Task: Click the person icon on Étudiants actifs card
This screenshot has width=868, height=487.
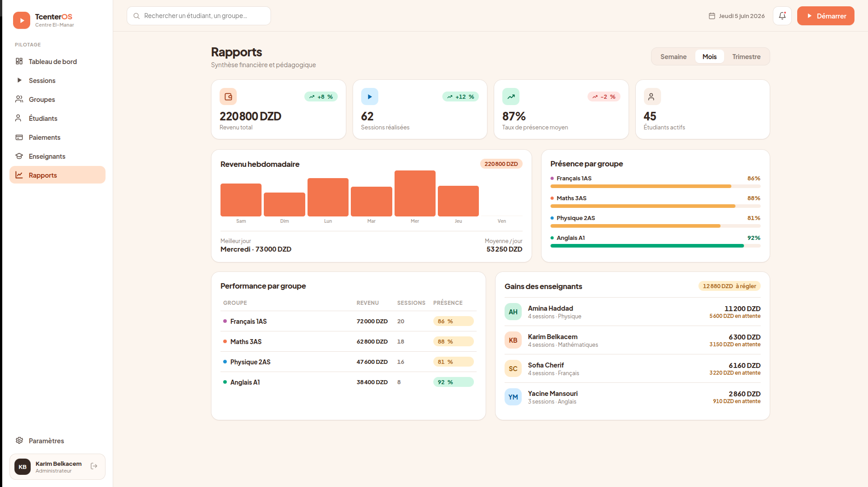Action: pyautogui.click(x=652, y=96)
